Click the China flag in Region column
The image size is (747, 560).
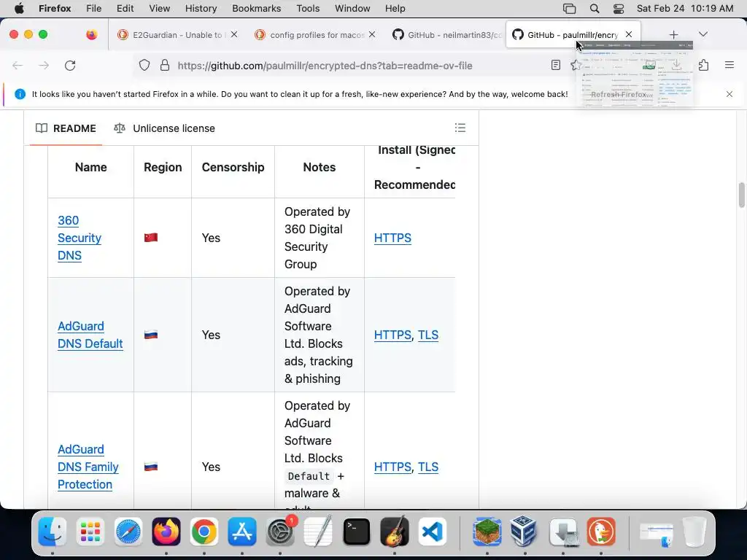pyautogui.click(x=151, y=238)
